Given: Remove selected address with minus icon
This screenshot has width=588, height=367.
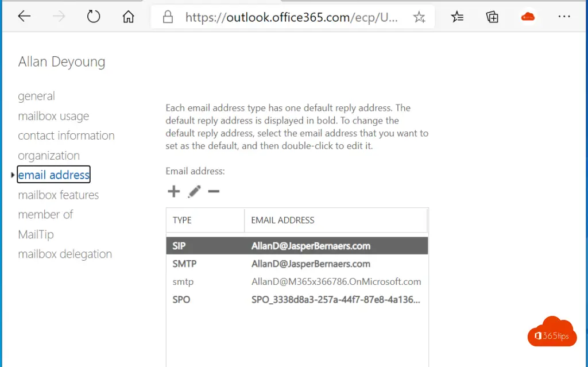Looking at the screenshot, I should coord(214,191).
